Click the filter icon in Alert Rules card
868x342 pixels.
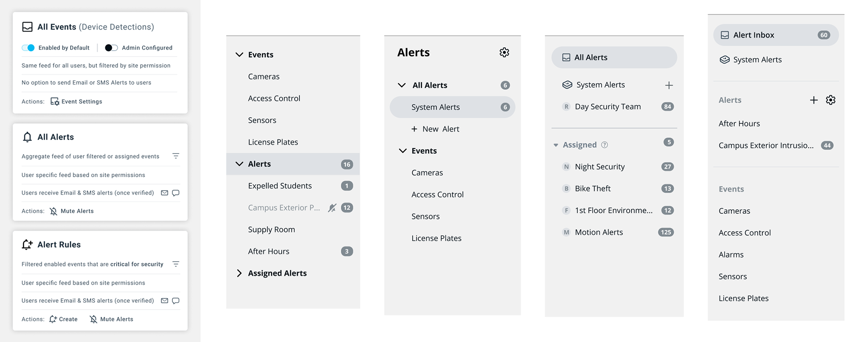176,264
